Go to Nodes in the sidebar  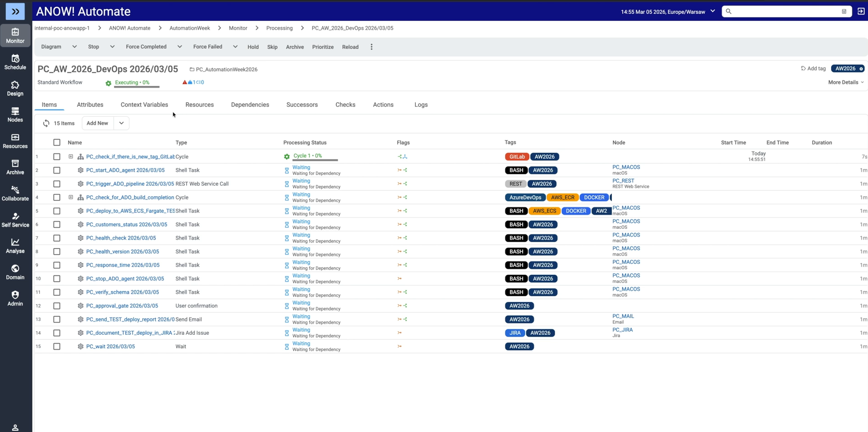point(15,114)
